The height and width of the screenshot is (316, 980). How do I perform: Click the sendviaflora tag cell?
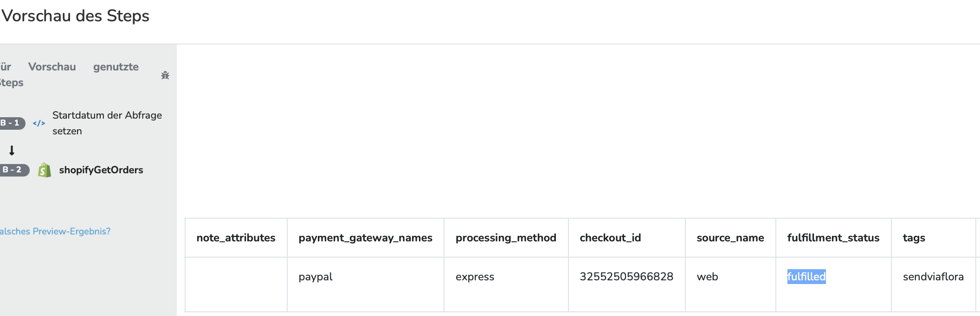click(x=933, y=277)
